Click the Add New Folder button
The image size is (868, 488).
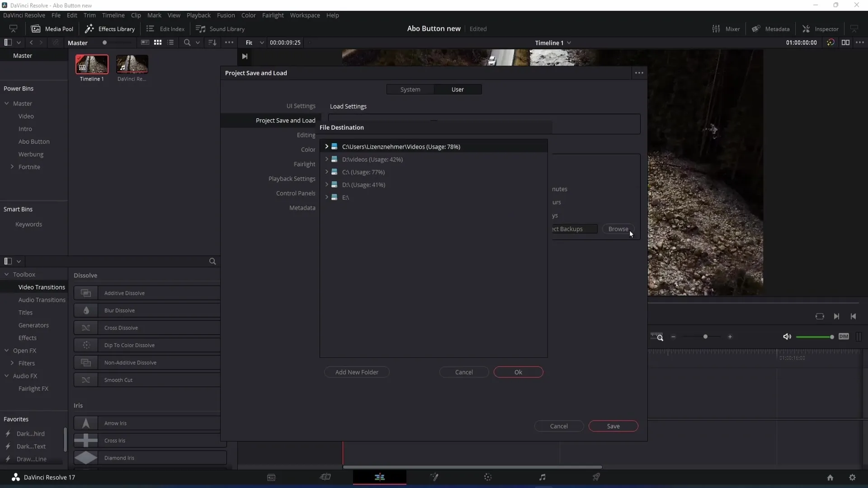coord(357,372)
